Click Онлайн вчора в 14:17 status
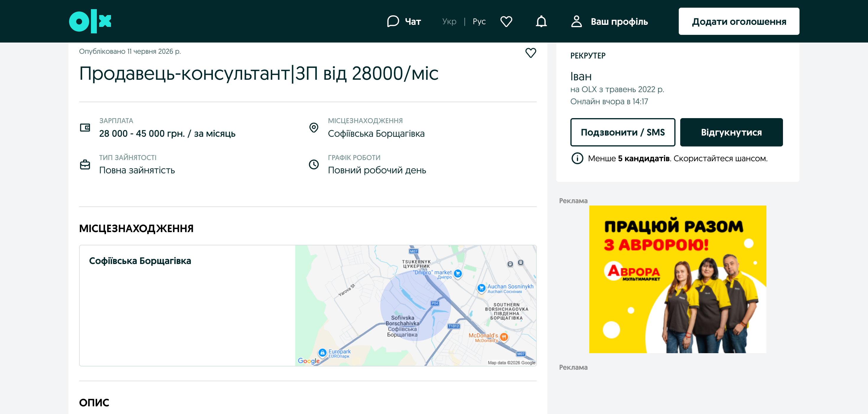The image size is (868, 414). tap(609, 102)
